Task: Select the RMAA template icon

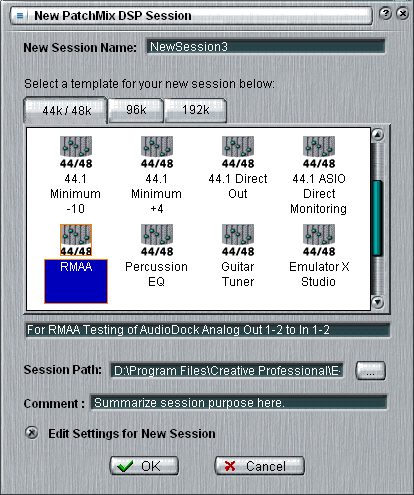Action: click(76, 240)
